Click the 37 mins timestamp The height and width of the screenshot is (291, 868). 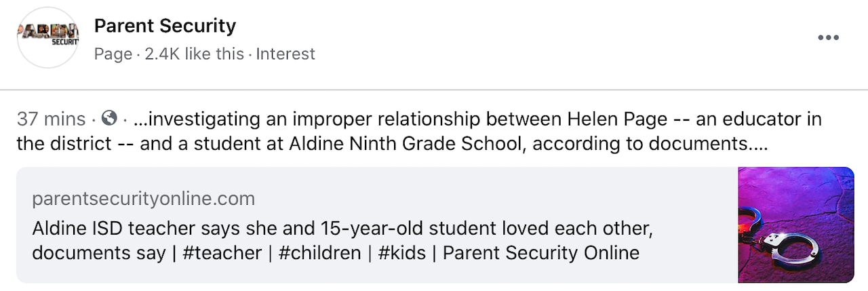click(x=51, y=119)
